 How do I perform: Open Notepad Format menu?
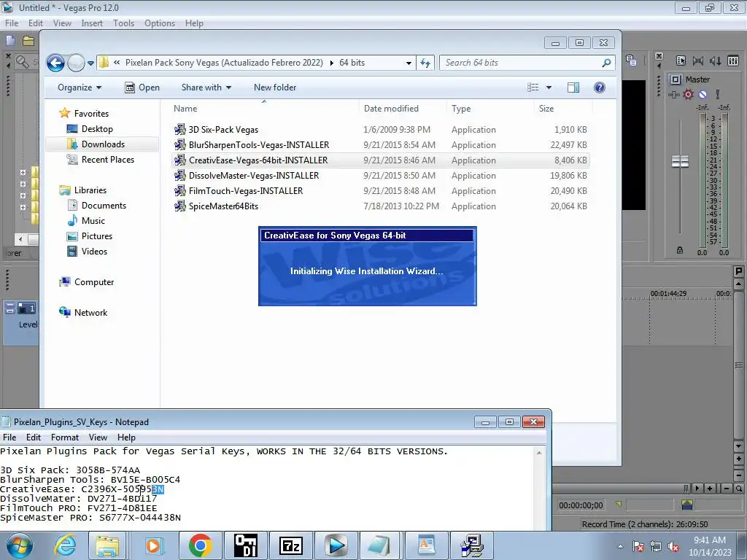tap(65, 437)
